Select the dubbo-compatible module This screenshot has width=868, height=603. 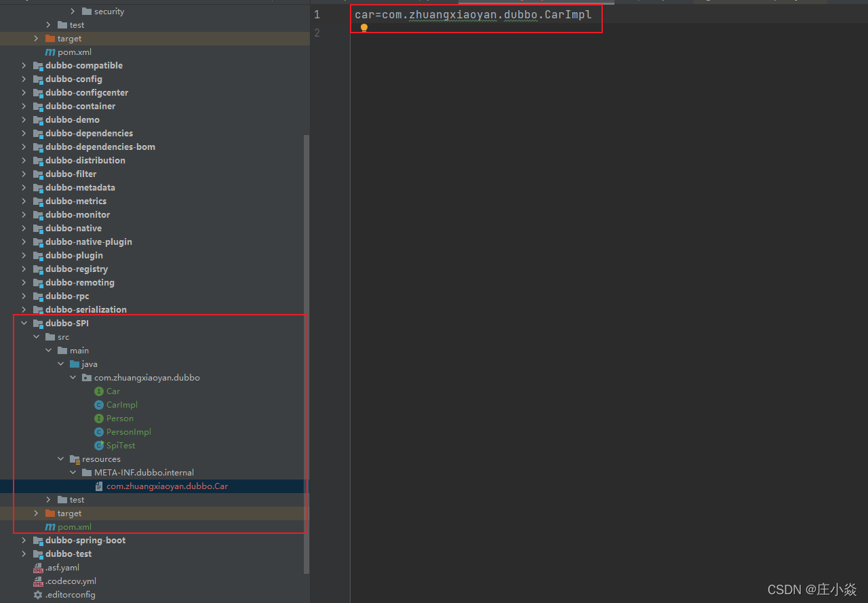point(84,66)
